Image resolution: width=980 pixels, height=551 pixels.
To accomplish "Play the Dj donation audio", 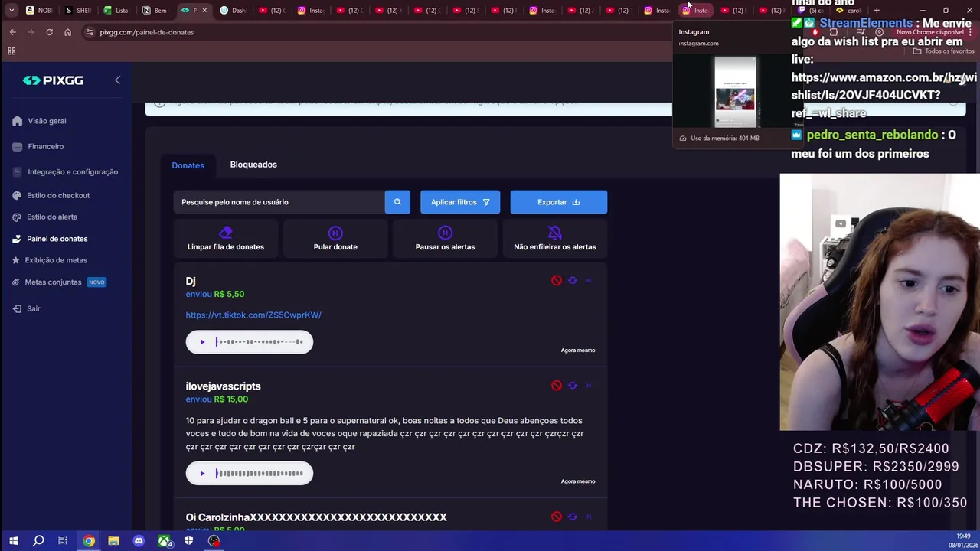I will 202,342.
